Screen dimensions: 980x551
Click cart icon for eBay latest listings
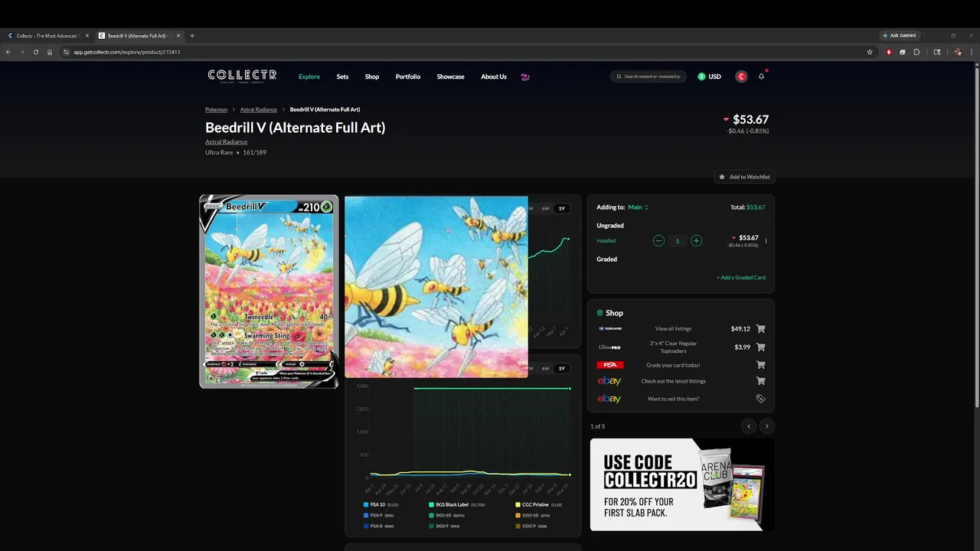[x=760, y=381]
